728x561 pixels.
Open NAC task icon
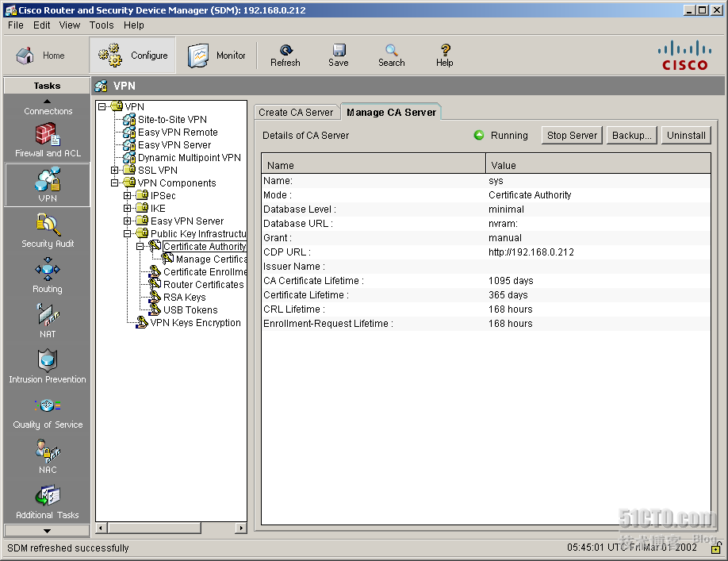click(48, 456)
